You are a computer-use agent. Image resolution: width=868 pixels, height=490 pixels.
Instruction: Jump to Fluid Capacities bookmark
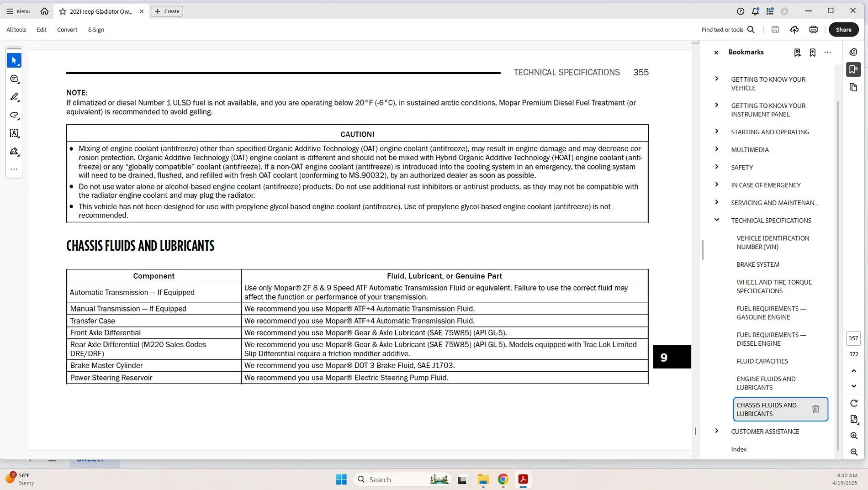762,361
